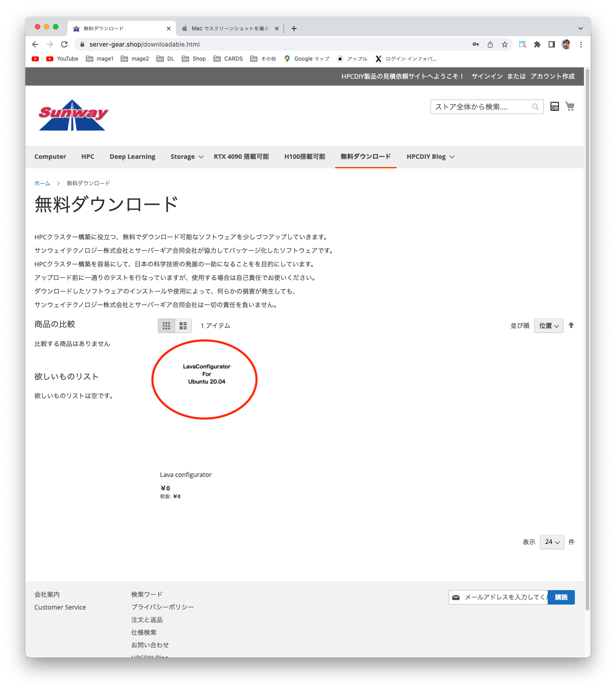The width and height of the screenshot is (616, 691).
Task: Switch to list view mode
Action: pos(183,326)
